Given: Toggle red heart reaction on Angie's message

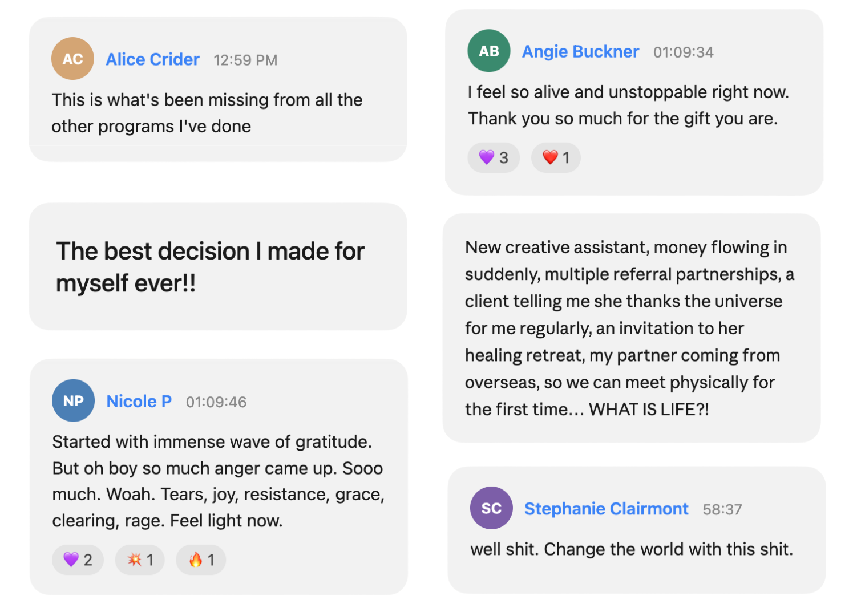Looking at the screenshot, I should tap(556, 157).
